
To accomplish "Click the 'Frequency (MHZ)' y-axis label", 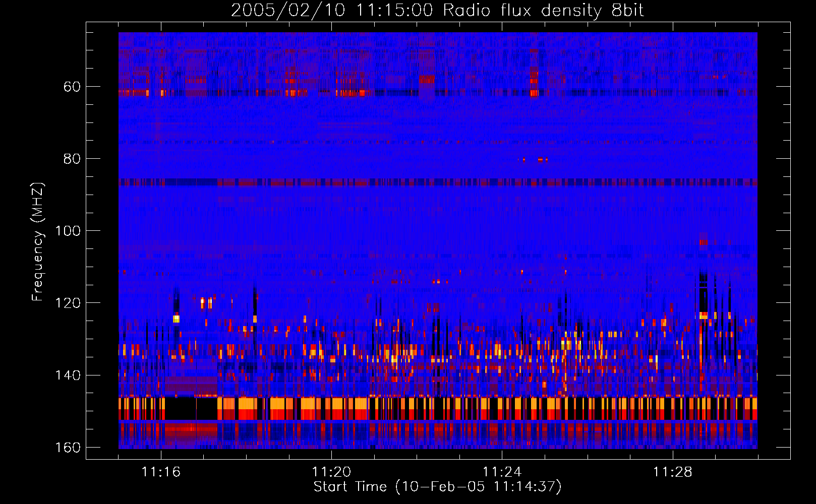I will click(38, 241).
